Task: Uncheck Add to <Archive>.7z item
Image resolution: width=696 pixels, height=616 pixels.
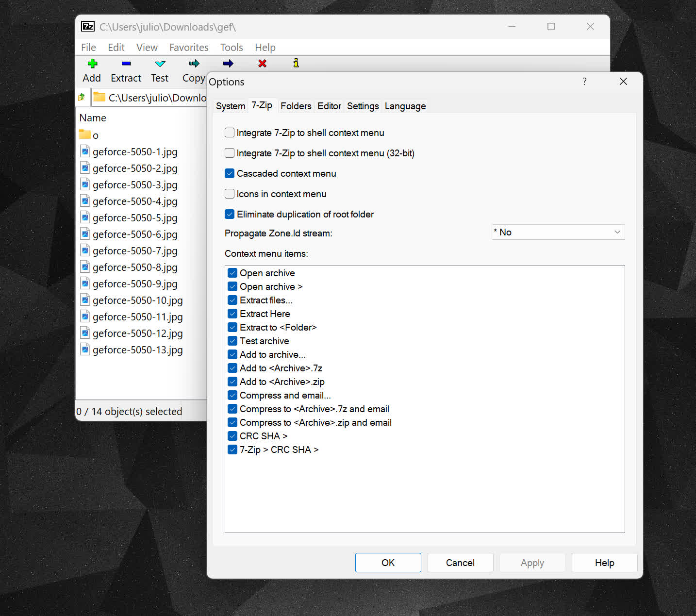Action: [232, 368]
